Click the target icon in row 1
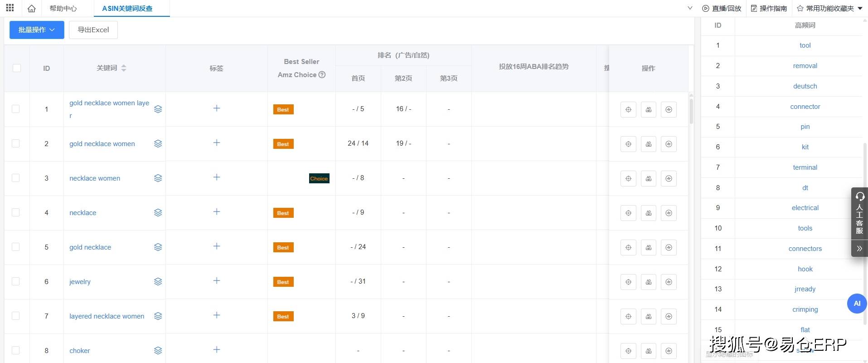The height and width of the screenshot is (363, 868). (628, 109)
